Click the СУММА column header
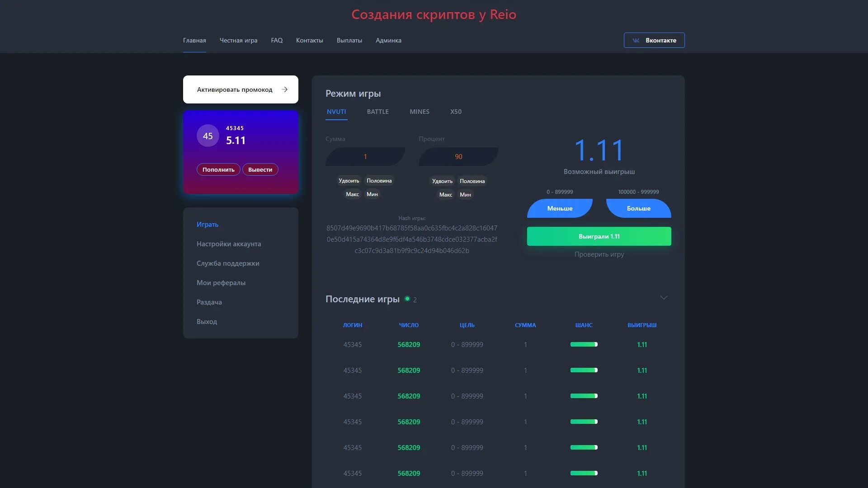The width and height of the screenshot is (868, 488). [x=525, y=325]
